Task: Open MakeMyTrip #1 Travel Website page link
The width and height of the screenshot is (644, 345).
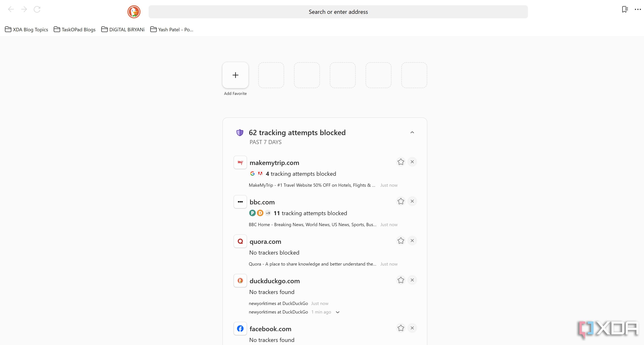Action: point(312,185)
